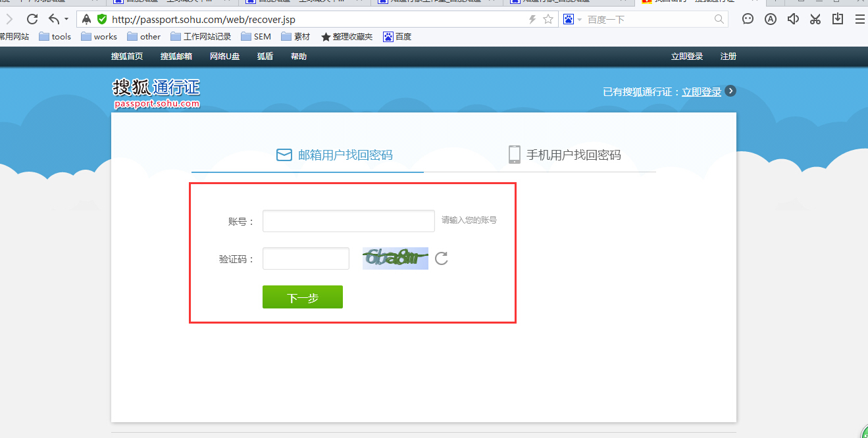
Task: Switch to the 手机用户找回密码 tab
Action: pos(565,155)
